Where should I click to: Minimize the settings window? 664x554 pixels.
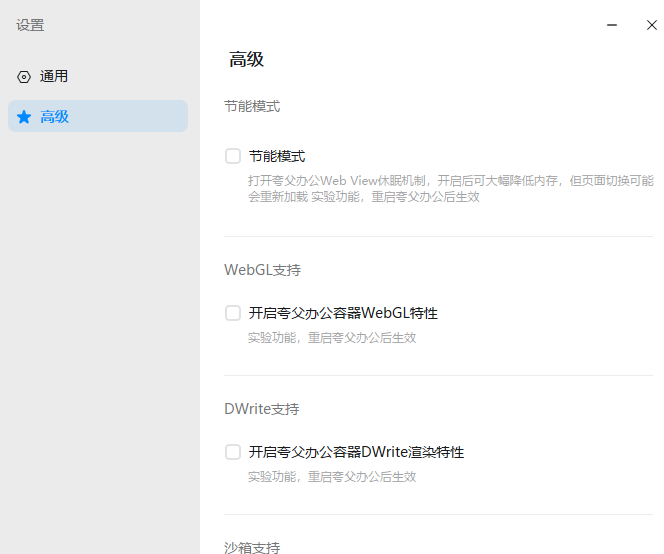[612, 25]
